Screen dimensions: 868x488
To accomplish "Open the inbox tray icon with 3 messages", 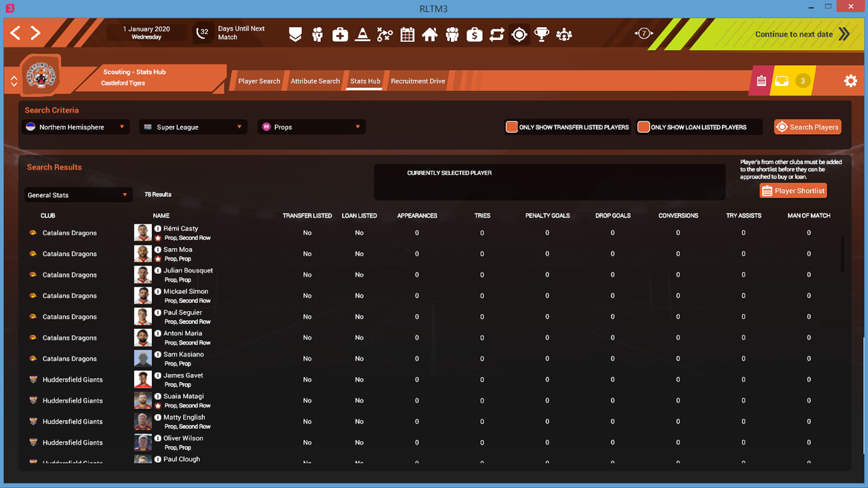I will [x=782, y=81].
